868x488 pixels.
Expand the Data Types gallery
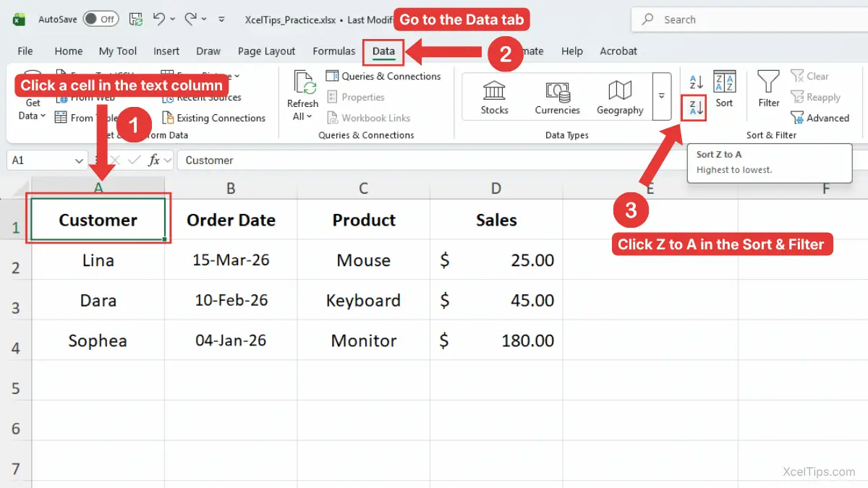pos(661,96)
